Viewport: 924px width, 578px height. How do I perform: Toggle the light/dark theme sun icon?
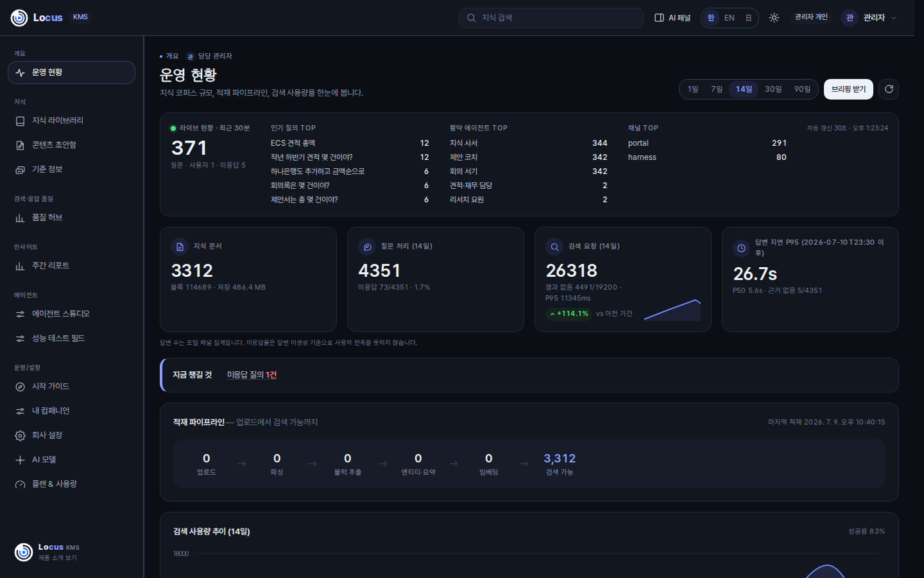pos(774,18)
